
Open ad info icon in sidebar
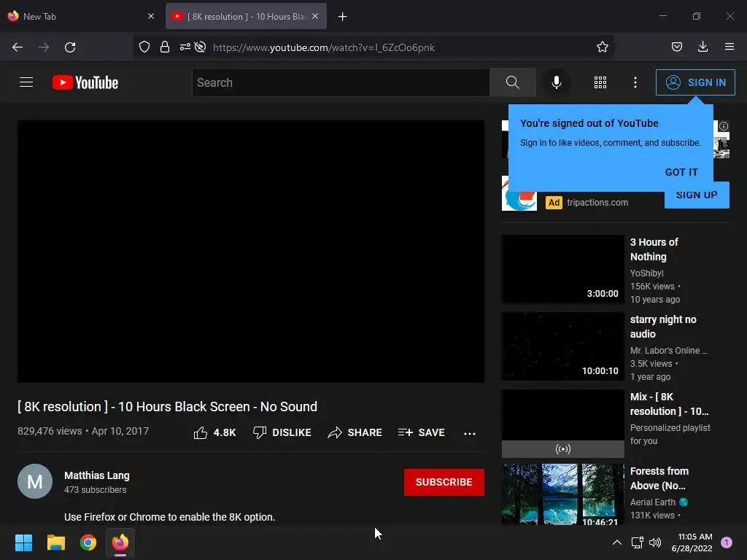pos(724,126)
